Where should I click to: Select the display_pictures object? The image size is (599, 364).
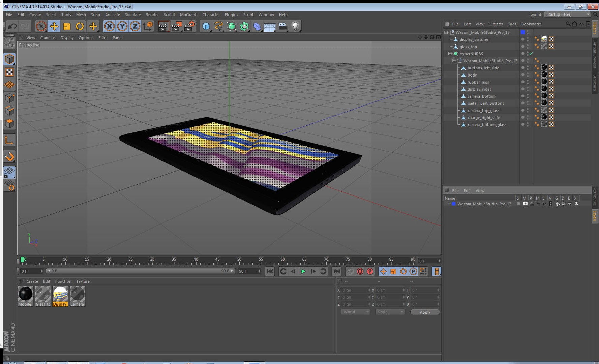474,39
